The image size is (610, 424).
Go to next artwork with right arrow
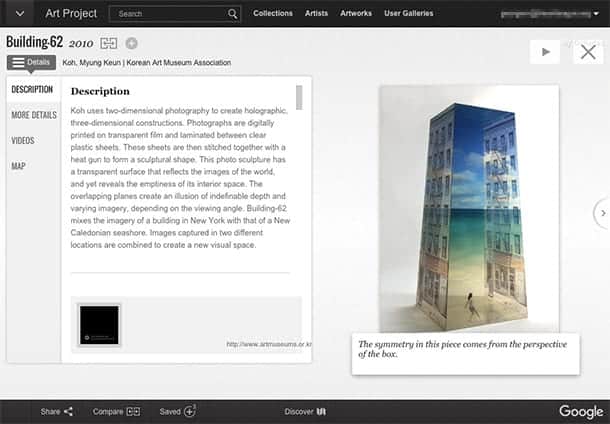click(602, 213)
